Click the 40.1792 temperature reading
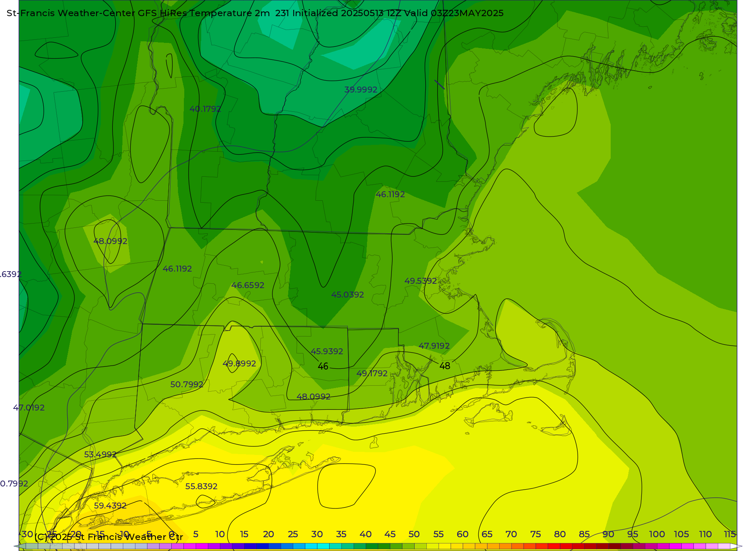This screenshot has width=756, height=551. [205, 109]
